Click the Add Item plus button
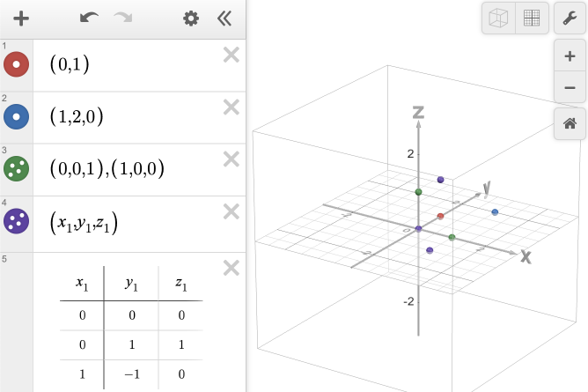 21,18
